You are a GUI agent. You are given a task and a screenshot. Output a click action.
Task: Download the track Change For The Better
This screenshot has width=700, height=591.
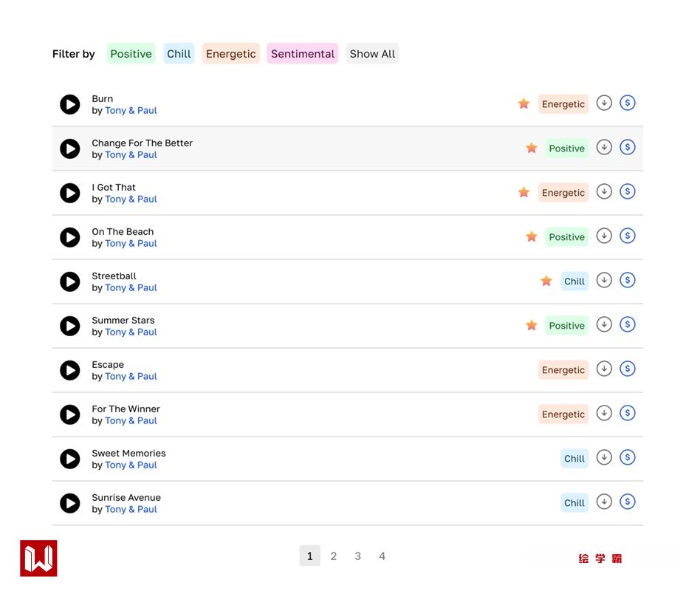click(604, 147)
